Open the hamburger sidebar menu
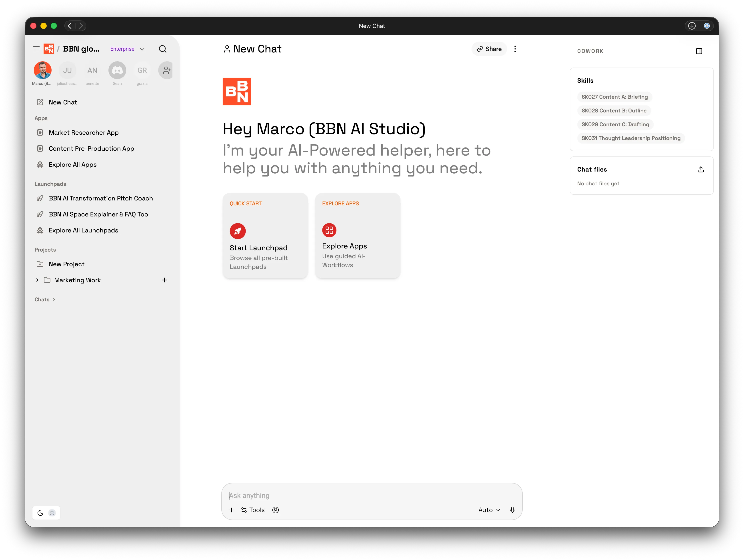 pos(36,49)
